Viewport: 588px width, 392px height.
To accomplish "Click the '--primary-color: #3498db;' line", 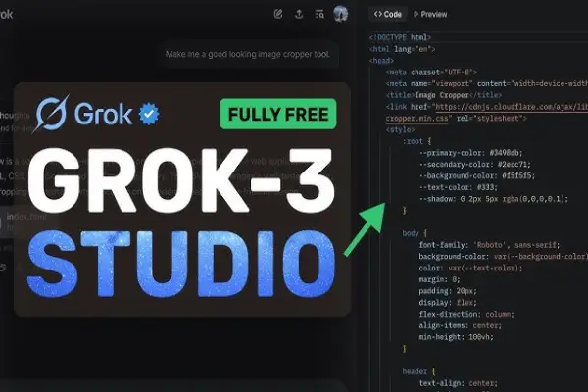I will 470,153.
